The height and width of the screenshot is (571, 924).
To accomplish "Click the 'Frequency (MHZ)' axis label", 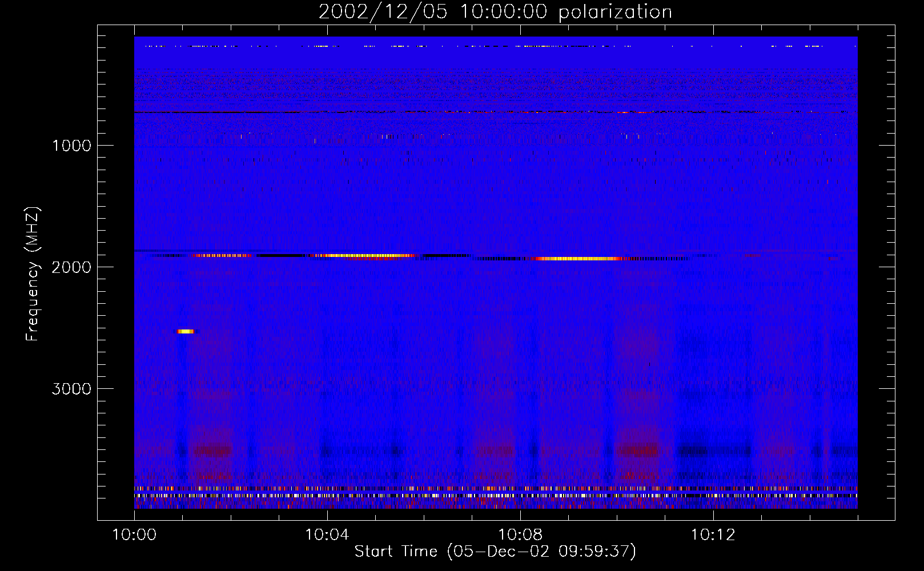I will click(33, 274).
